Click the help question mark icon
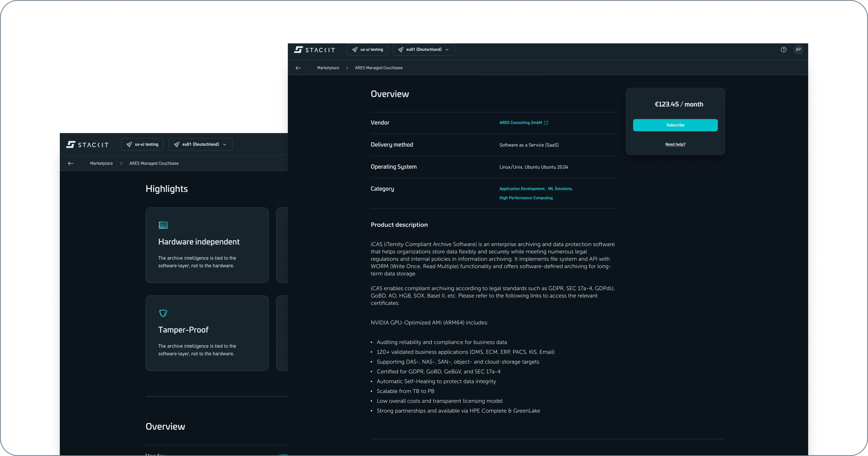Viewport: 868px width, 456px height. pos(783,50)
